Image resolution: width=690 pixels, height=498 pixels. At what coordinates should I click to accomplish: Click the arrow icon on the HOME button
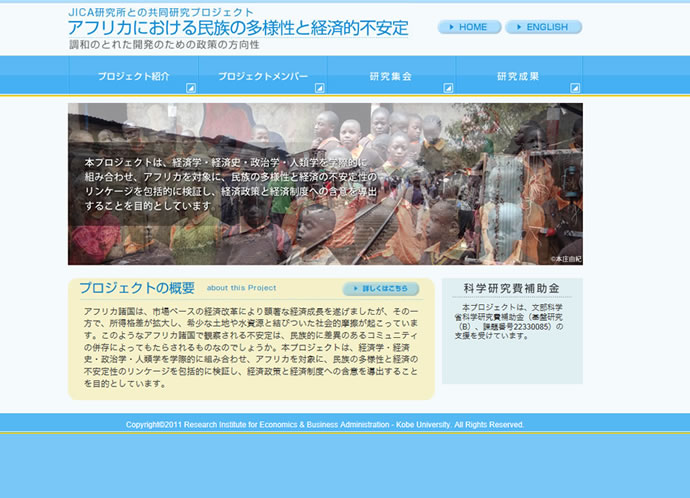pyautogui.click(x=451, y=27)
